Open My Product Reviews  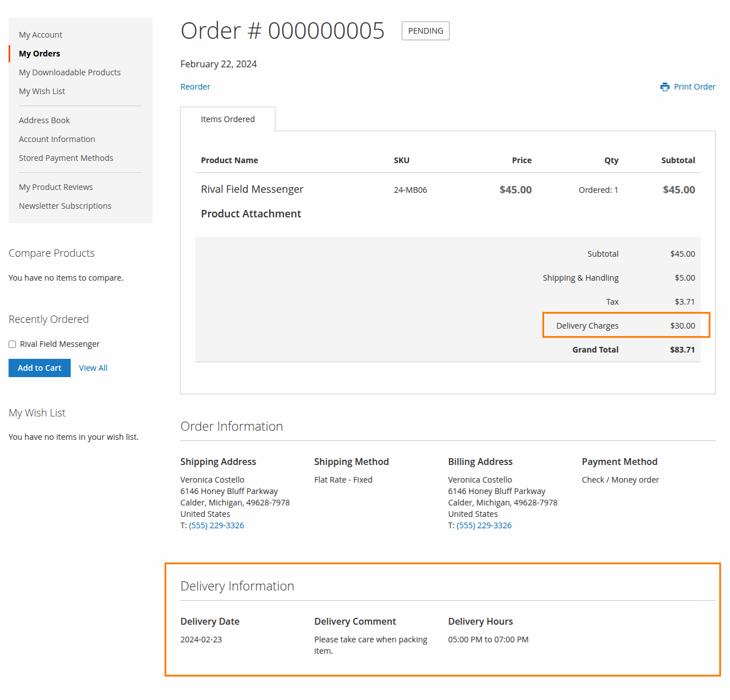[x=56, y=187]
